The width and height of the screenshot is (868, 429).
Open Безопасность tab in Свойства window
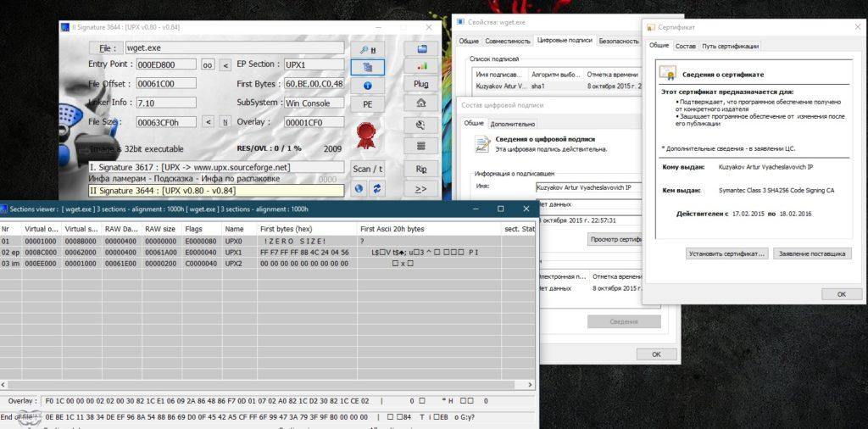pos(619,41)
